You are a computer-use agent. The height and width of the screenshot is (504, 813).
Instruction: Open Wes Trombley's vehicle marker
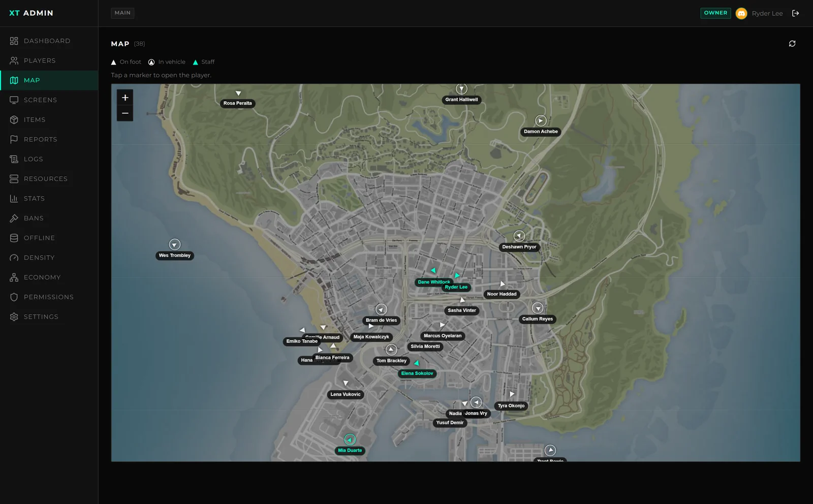[175, 245]
